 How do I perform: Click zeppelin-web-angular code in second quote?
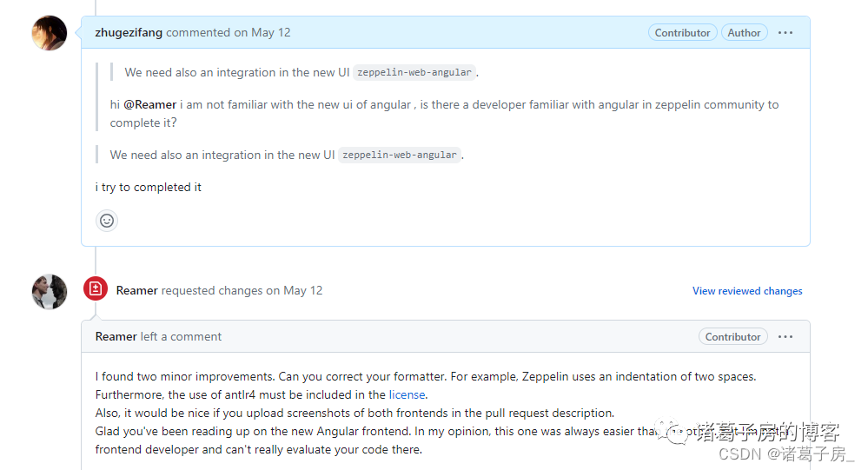[x=401, y=156]
